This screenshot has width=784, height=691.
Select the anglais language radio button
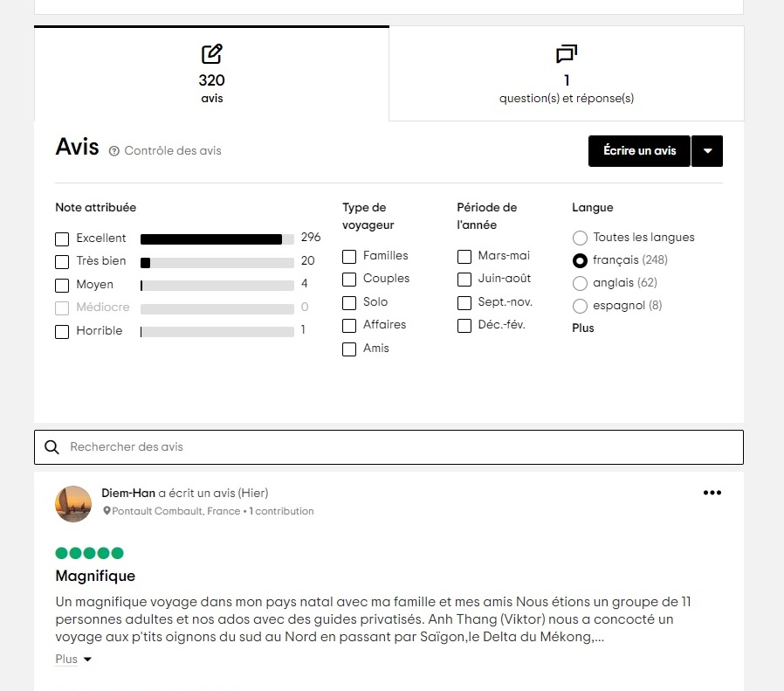click(x=580, y=283)
